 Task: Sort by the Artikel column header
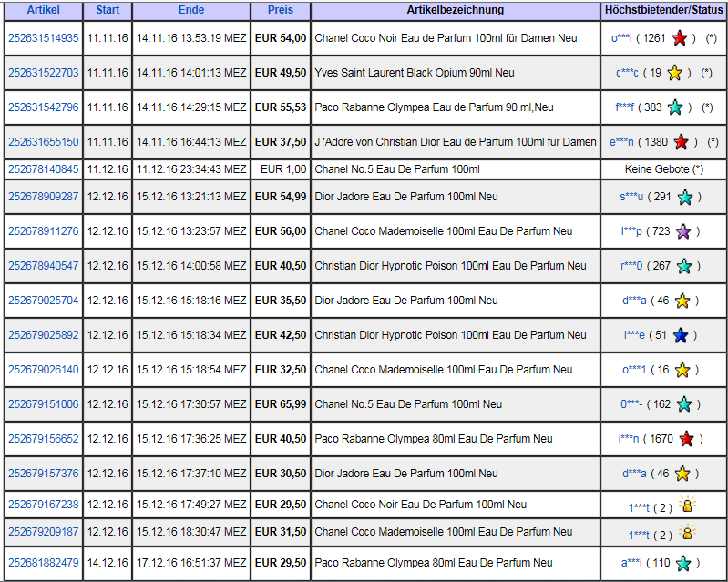(43, 10)
